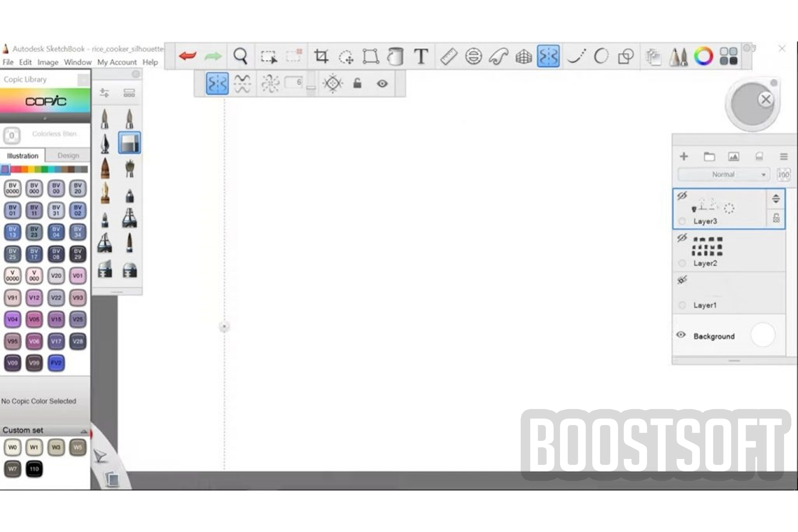Toggle the symmetry line lock
The height and width of the screenshot is (532, 798).
coord(357,84)
